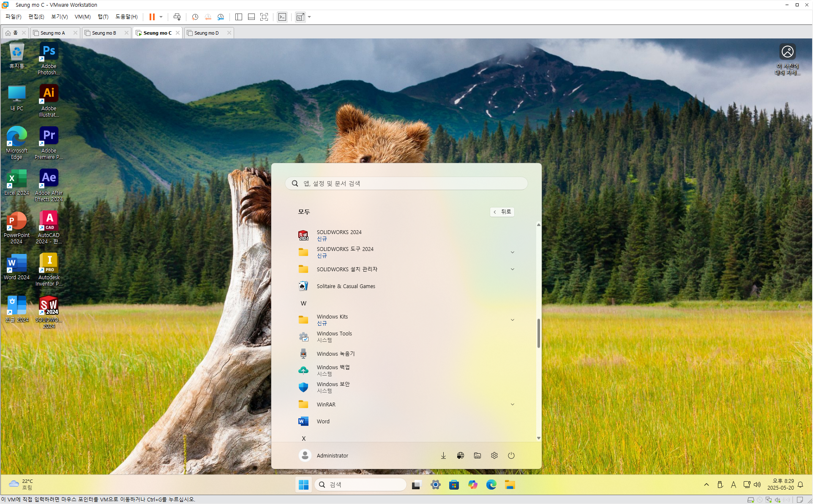Click the Send Ctrl+Alt+Del toolbar icon
The width and height of the screenshot is (813, 504).
pos(177,17)
